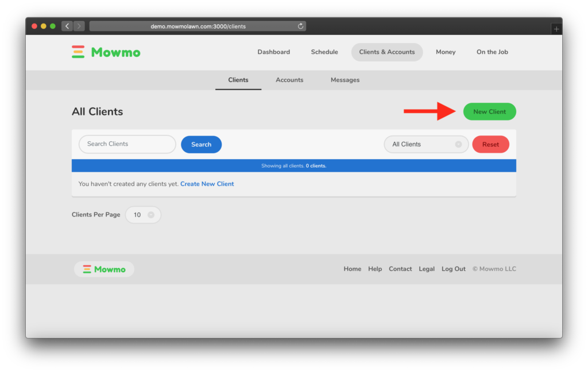Image resolution: width=588 pixels, height=372 pixels.
Task: Click the Mowmo logo in the footer
Action: coord(105,269)
